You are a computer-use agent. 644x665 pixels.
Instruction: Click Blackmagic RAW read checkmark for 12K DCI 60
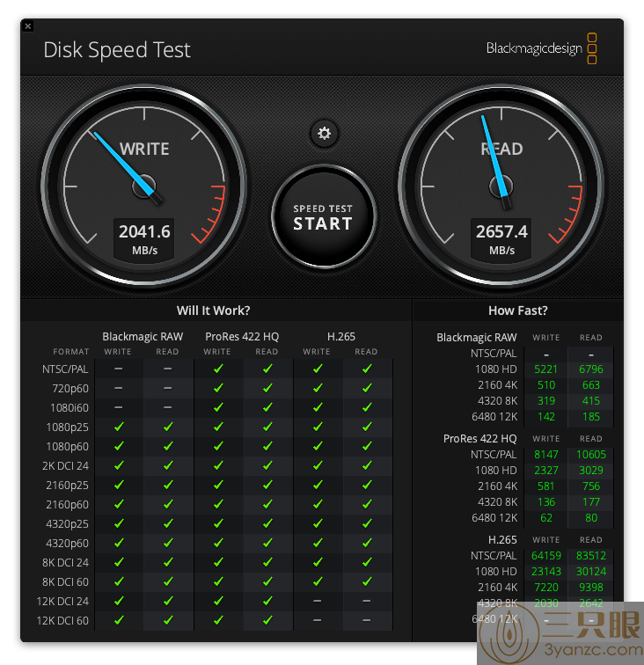pos(168,620)
